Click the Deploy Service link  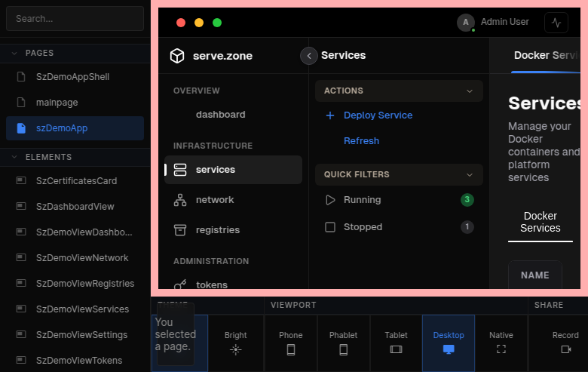(378, 115)
